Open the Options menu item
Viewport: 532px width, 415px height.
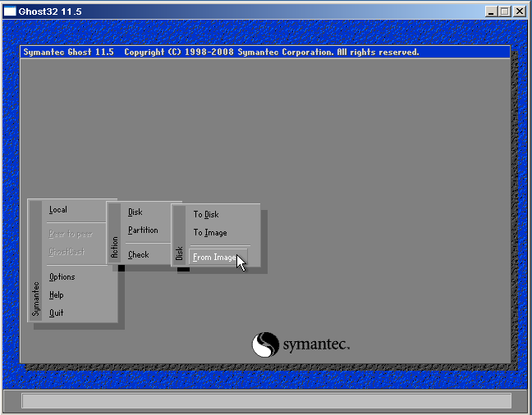click(62, 277)
